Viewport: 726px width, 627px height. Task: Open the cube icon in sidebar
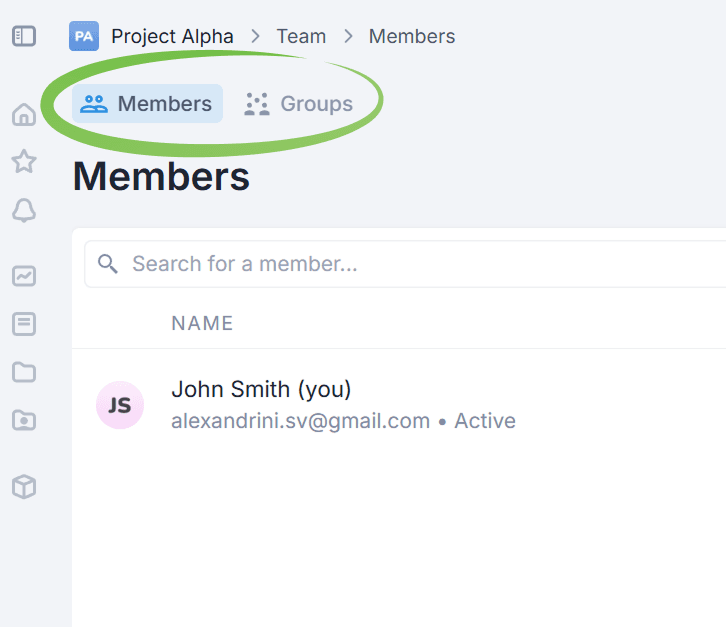click(24, 487)
